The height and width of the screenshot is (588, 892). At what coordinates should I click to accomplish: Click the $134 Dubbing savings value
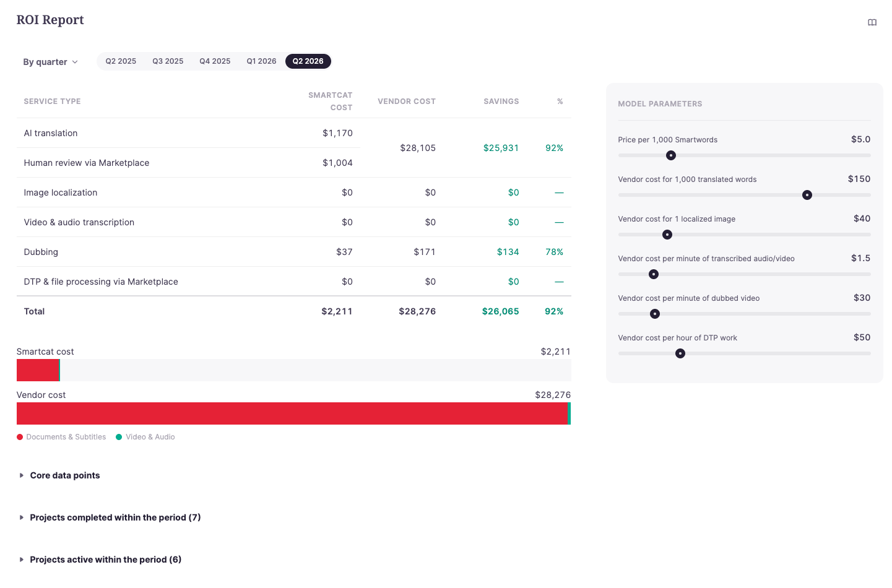click(x=508, y=252)
